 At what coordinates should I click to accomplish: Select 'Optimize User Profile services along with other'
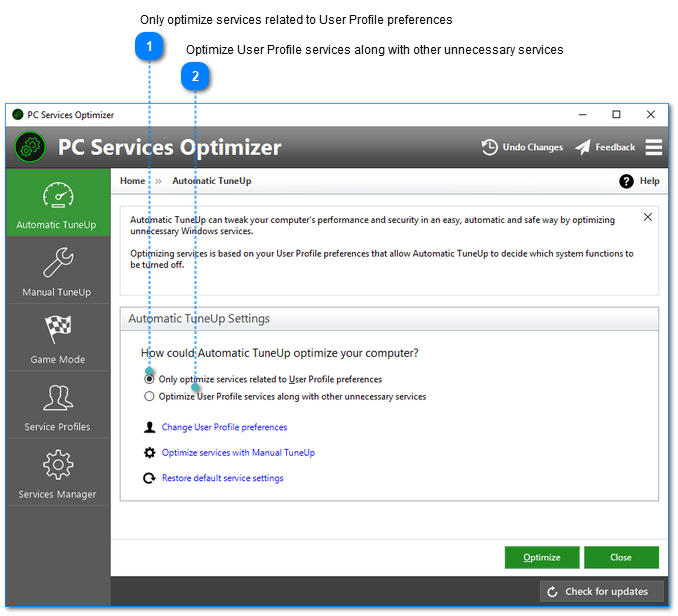pyautogui.click(x=150, y=396)
